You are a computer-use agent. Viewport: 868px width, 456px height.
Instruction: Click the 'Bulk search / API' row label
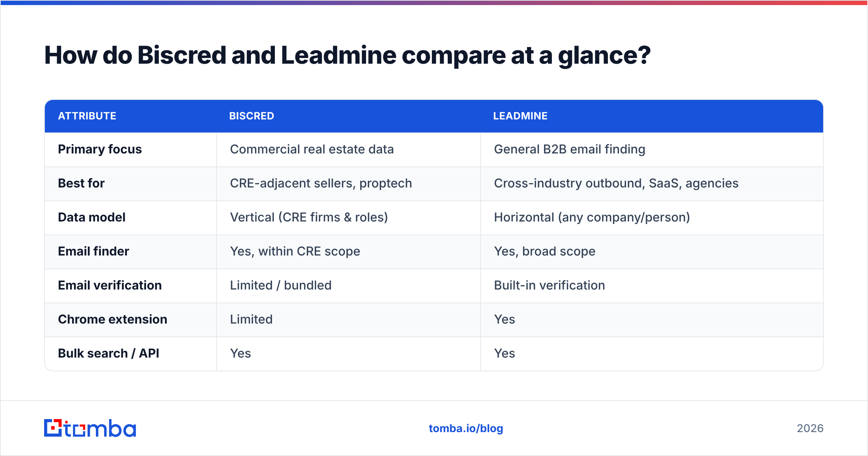109,354
